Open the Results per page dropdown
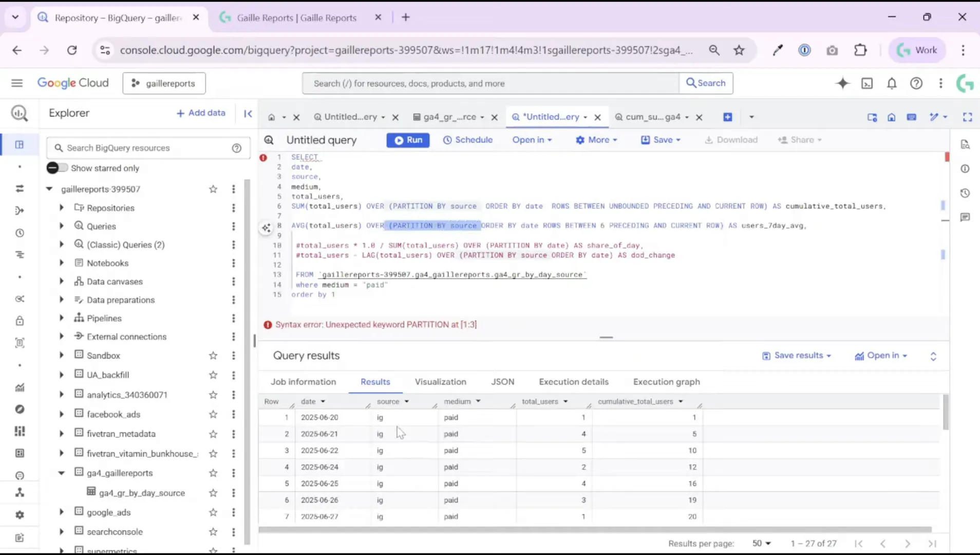 click(x=762, y=543)
